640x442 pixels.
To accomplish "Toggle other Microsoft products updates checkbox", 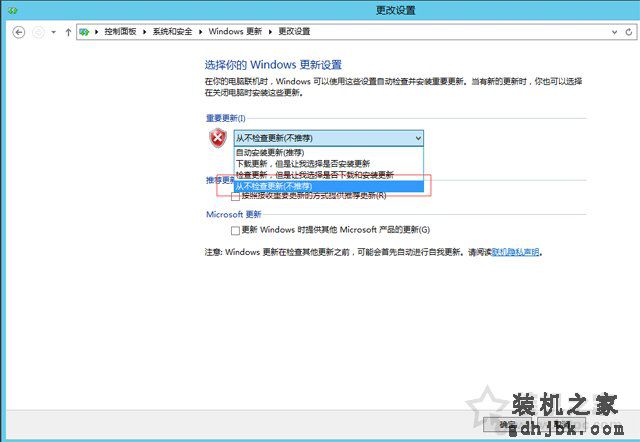I will point(236,231).
